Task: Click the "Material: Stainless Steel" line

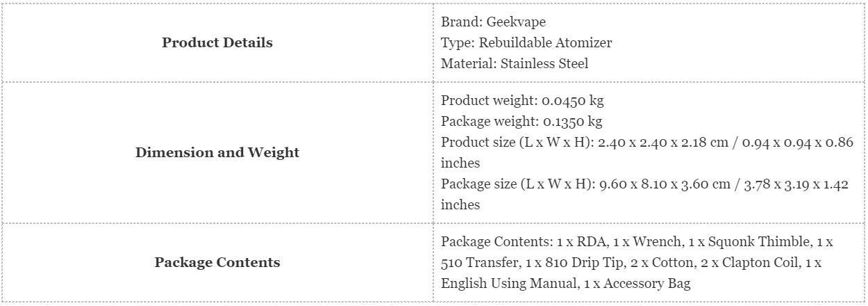Action: pyautogui.click(x=515, y=63)
